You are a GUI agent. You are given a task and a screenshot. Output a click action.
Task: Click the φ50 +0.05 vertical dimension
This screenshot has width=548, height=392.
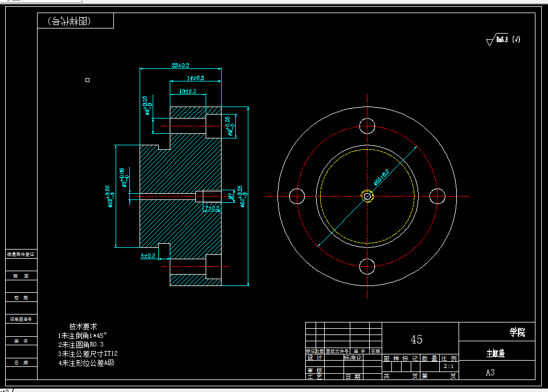coord(243,197)
